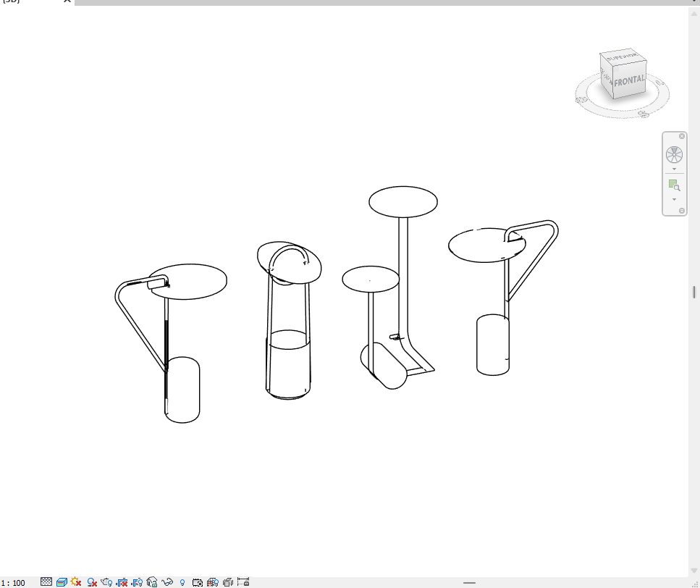
Task: Open Temporary Hide/Isolate glasses icon
Action: click(x=167, y=582)
